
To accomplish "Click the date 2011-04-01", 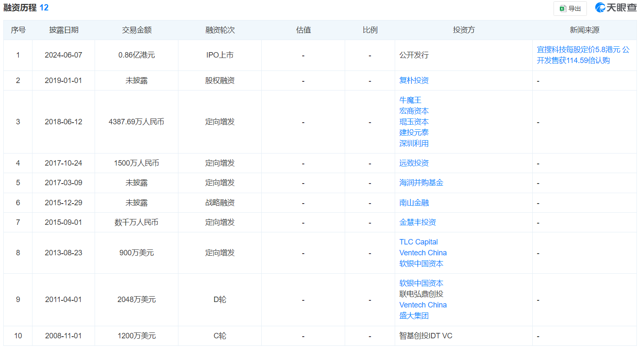I will click(63, 300).
